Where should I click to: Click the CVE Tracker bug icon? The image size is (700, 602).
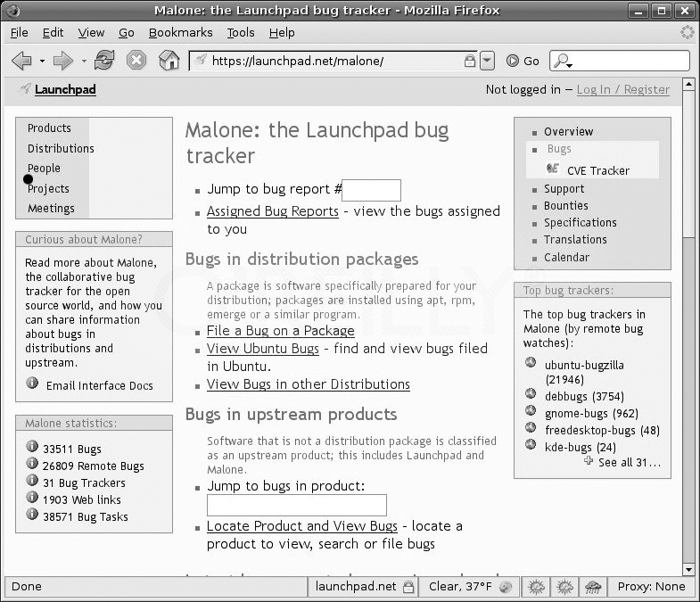[x=553, y=170]
